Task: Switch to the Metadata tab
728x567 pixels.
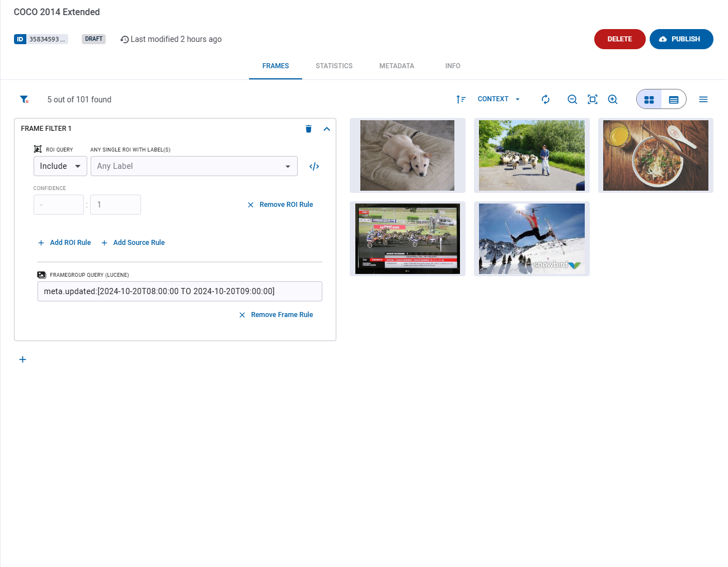Action: 397,66
